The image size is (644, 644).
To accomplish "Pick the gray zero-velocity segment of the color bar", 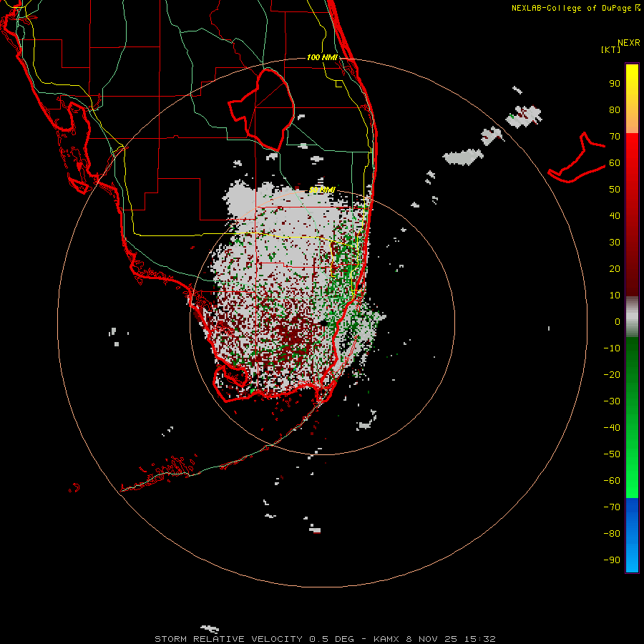I will tap(632, 317).
